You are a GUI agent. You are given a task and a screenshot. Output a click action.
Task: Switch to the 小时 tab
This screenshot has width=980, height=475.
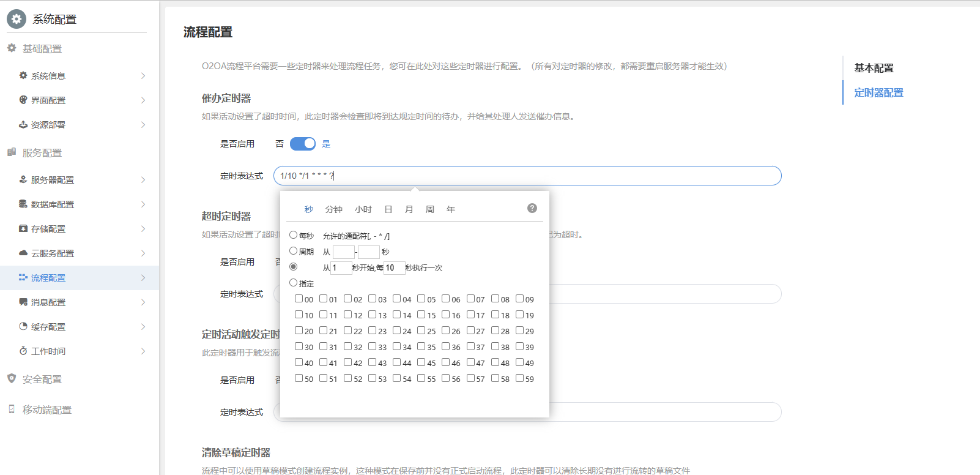click(363, 209)
